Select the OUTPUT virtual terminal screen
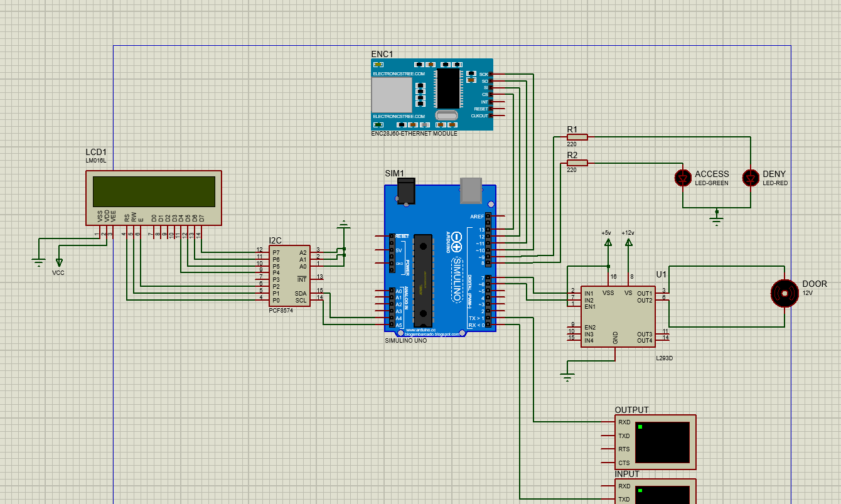841x504 pixels. coord(662,442)
